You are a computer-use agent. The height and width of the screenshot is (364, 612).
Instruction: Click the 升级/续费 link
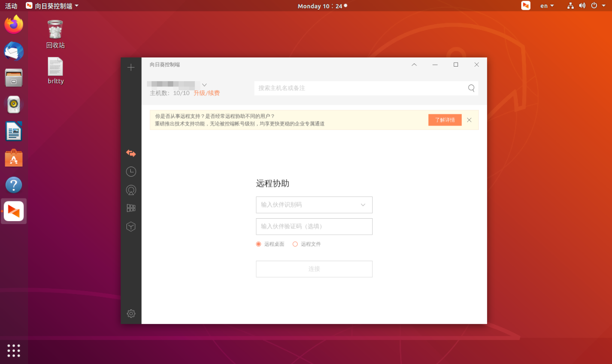(207, 93)
